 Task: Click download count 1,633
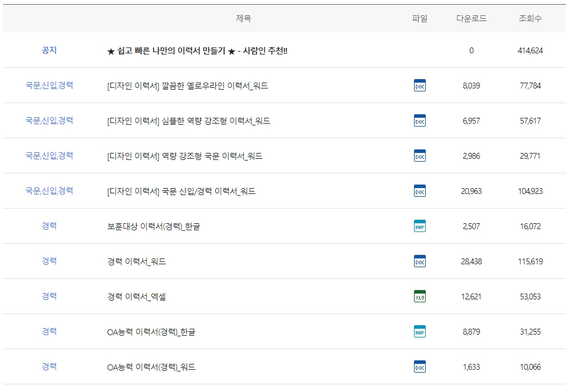pos(471,367)
